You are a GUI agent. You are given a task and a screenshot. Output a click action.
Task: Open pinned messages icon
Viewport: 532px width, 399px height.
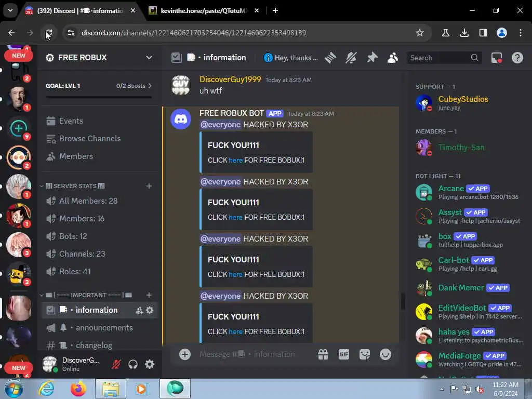click(x=372, y=58)
